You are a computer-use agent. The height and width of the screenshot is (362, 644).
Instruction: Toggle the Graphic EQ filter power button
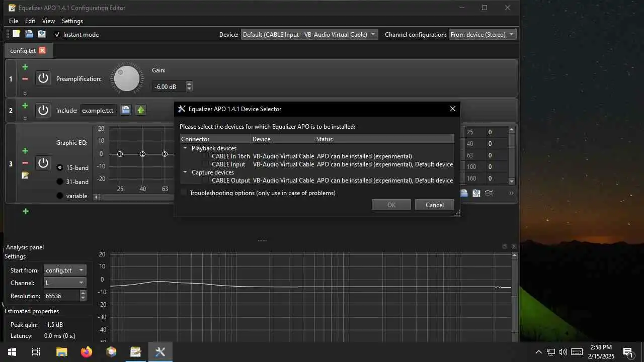click(43, 163)
